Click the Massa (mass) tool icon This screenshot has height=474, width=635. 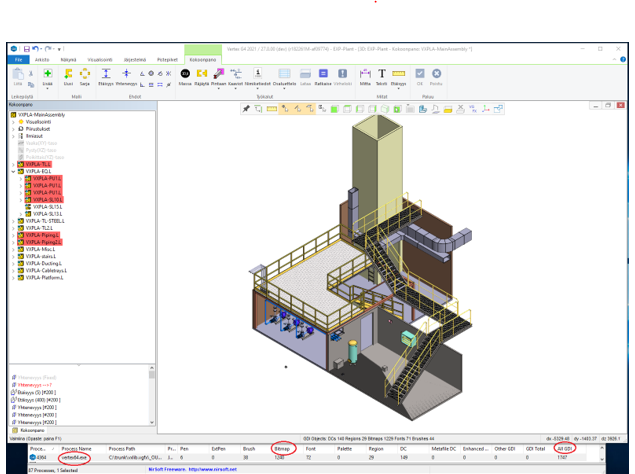click(185, 75)
